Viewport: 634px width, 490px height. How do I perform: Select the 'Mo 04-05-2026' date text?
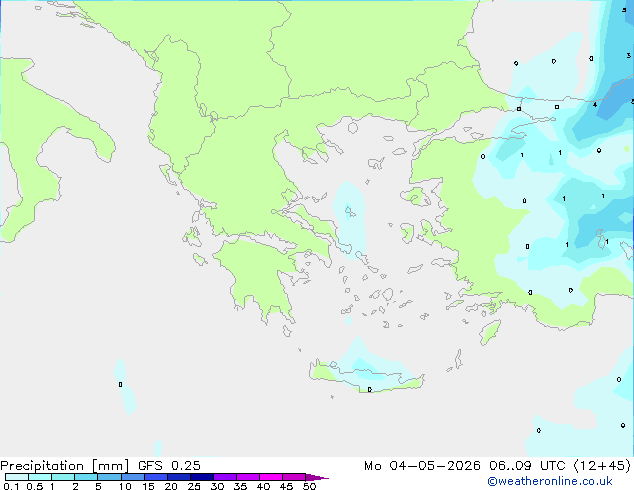pos(422,466)
